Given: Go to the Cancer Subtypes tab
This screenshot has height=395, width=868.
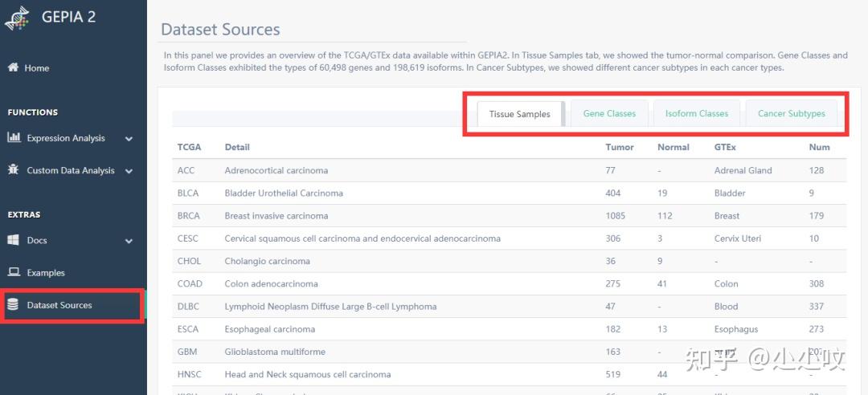Looking at the screenshot, I should (792, 114).
